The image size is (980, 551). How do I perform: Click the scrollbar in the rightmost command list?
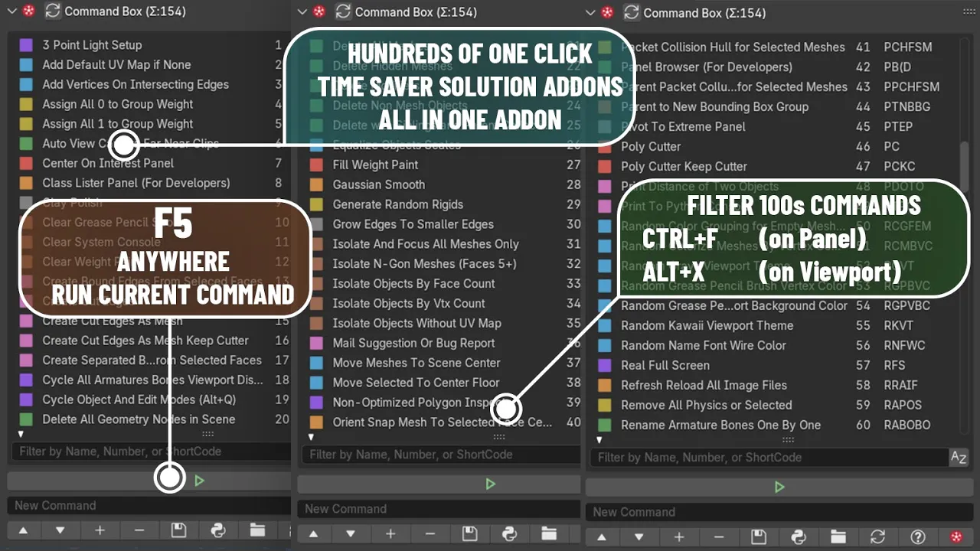964,161
